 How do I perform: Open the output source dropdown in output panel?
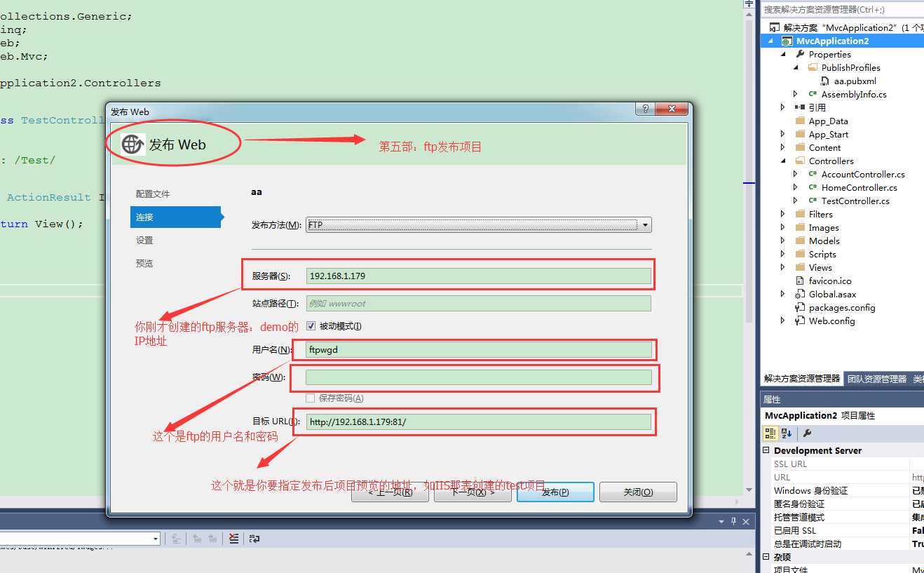156,539
